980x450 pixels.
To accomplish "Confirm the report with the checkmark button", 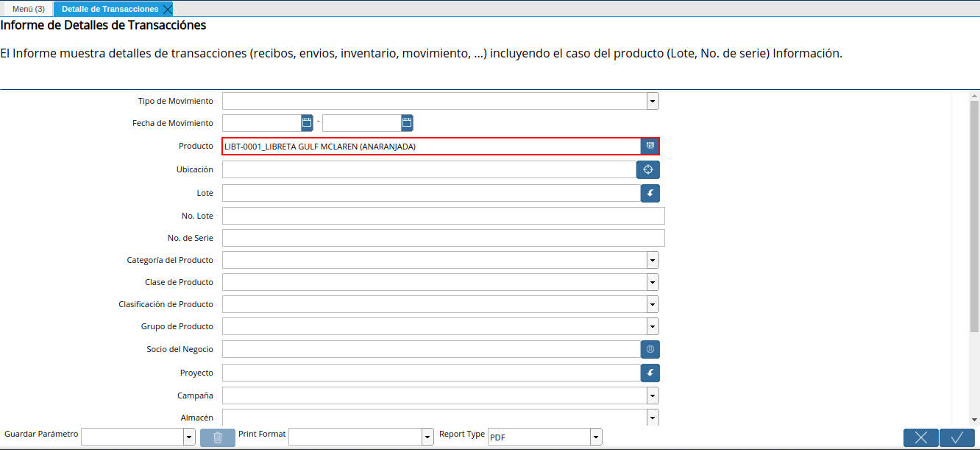I will tap(957, 437).
